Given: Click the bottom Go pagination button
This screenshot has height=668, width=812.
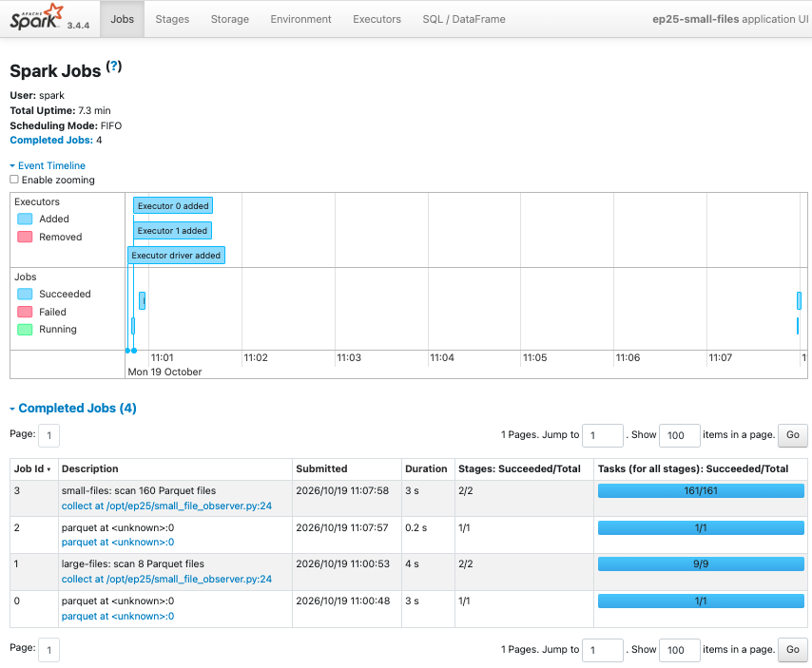Looking at the screenshot, I should click(793, 649).
